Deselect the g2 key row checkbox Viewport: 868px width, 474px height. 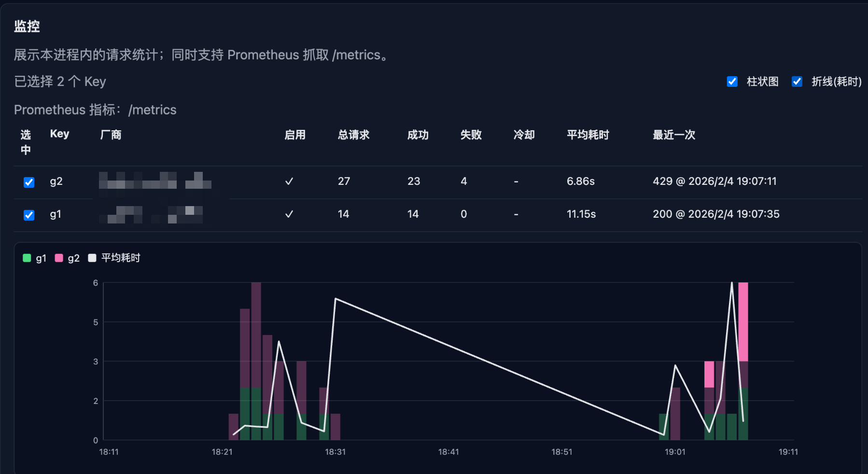pos(29,182)
